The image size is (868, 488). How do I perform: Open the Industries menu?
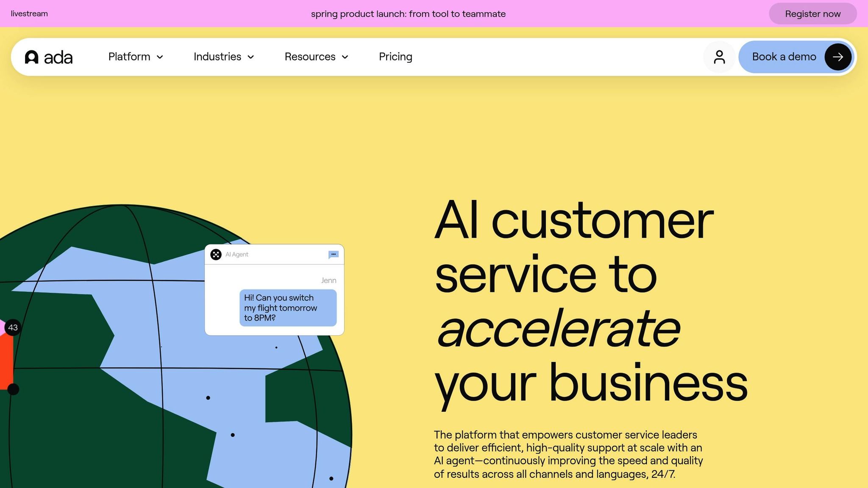pyautogui.click(x=224, y=57)
